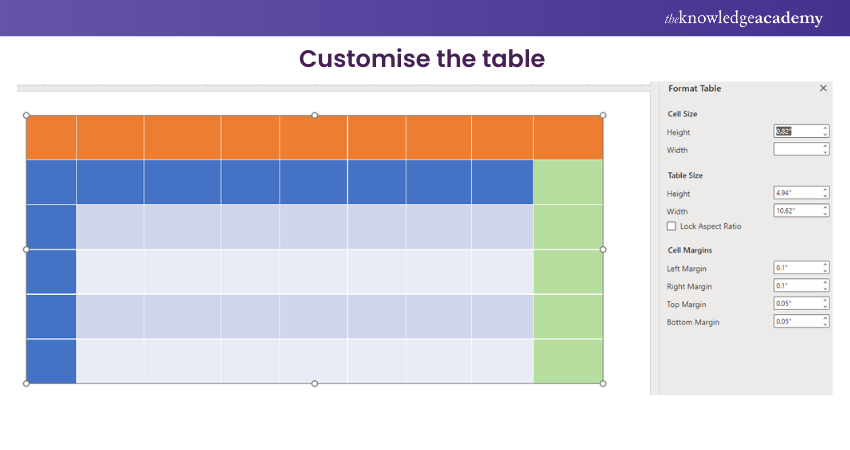850x450 pixels.
Task: Click the Table Size Width field
Action: [797, 211]
